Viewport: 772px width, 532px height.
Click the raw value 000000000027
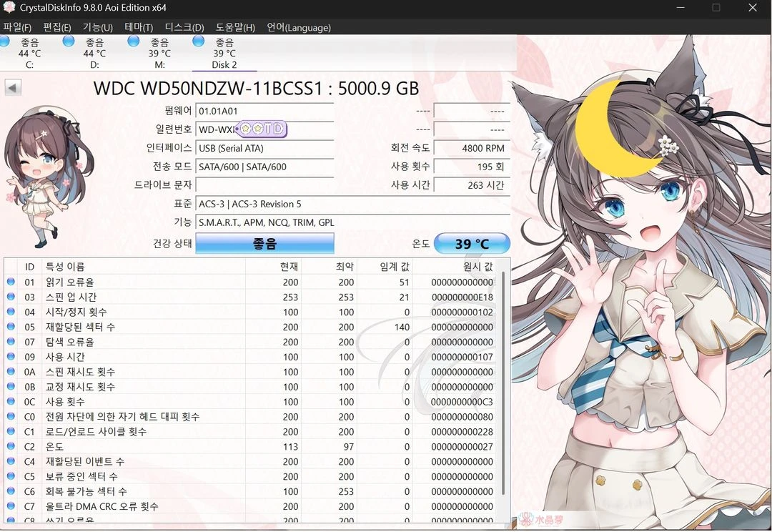(462, 446)
